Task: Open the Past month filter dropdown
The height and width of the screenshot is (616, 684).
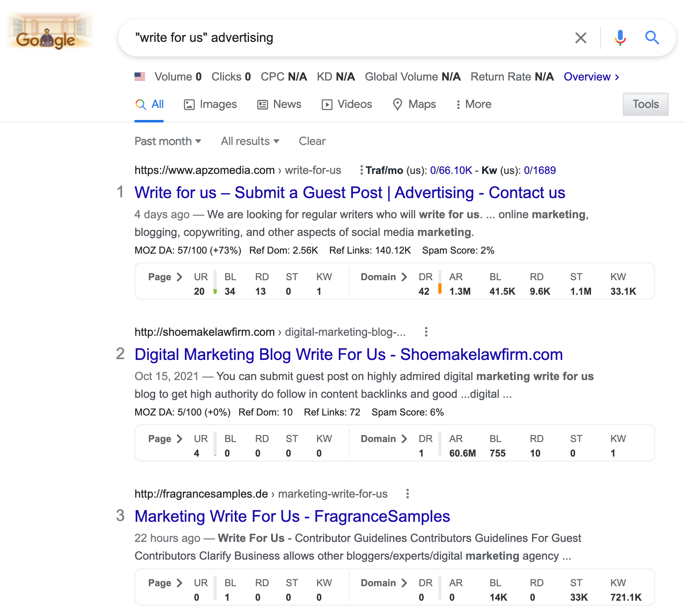Action: (x=168, y=141)
